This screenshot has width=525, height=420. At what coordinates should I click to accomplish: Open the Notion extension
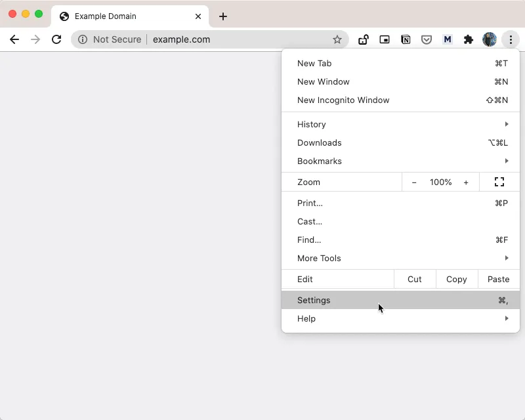point(406,39)
